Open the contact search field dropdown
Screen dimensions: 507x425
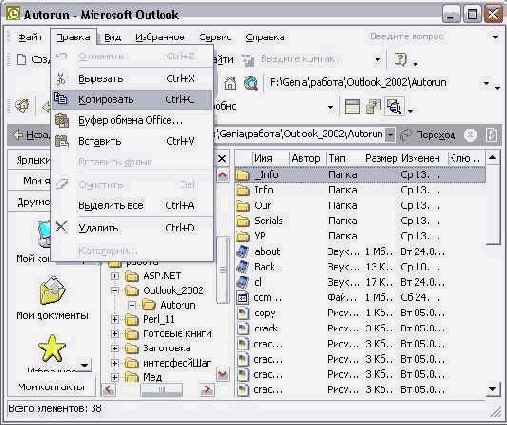(x=378, y=60)
